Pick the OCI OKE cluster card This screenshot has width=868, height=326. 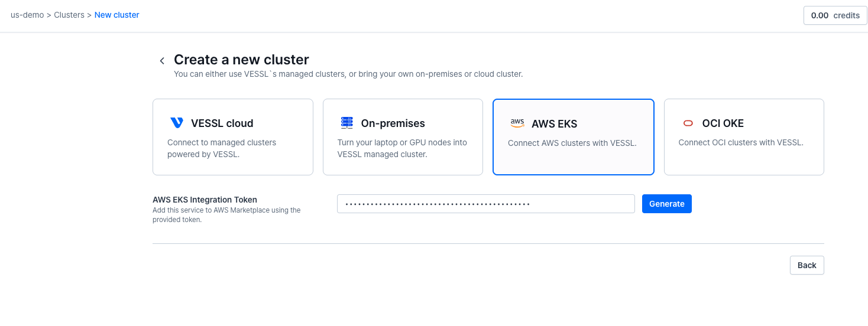click(x=744, y=137)
